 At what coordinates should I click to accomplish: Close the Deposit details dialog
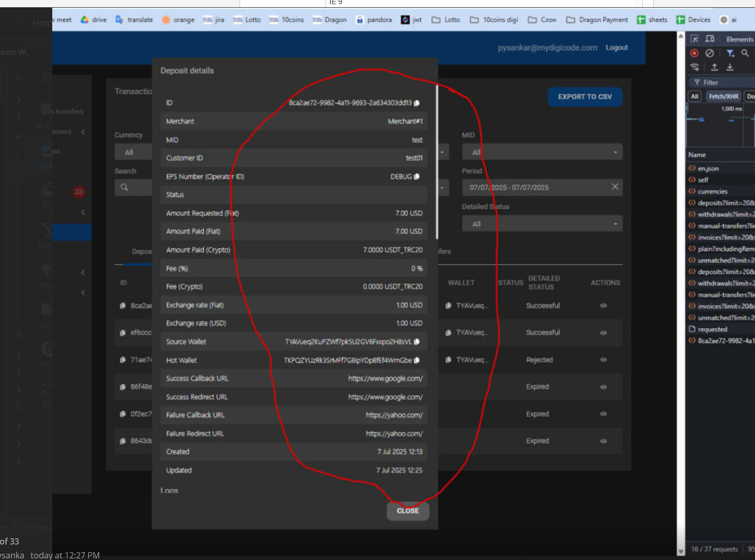[408, 511]
